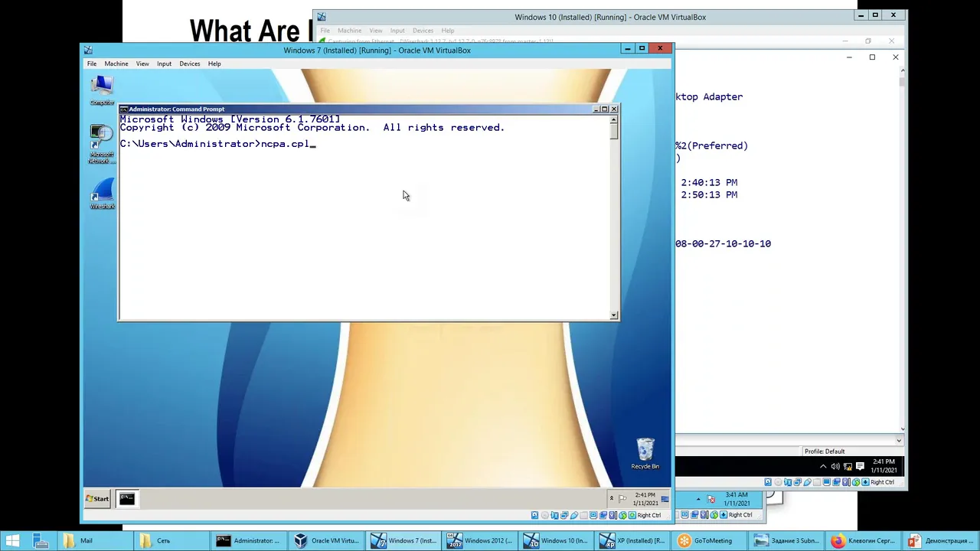Screen dimensions: 980x551
Task: Click Command Prompt scrollbar down arrow
Action: coord(614,315)
